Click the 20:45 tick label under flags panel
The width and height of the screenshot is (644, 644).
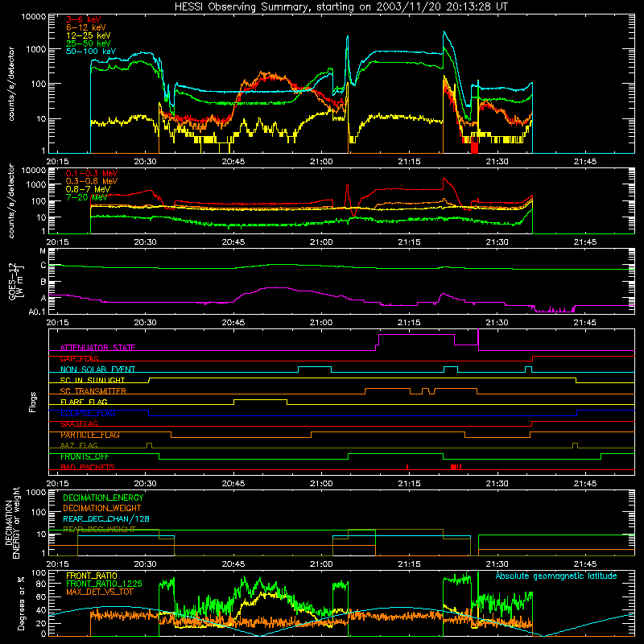233,484
